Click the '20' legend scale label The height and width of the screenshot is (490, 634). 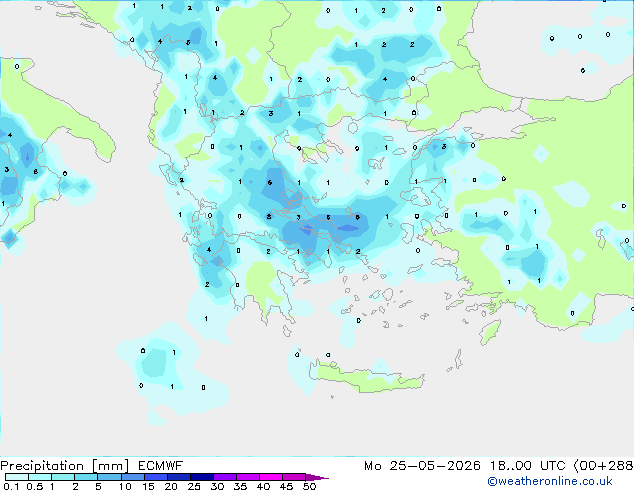(171, 486)
